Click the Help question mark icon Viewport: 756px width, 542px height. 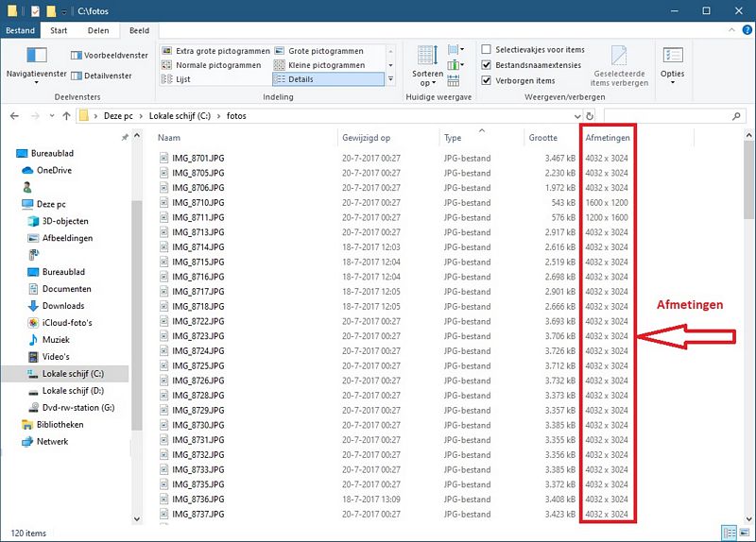click(x=745, y=30)
